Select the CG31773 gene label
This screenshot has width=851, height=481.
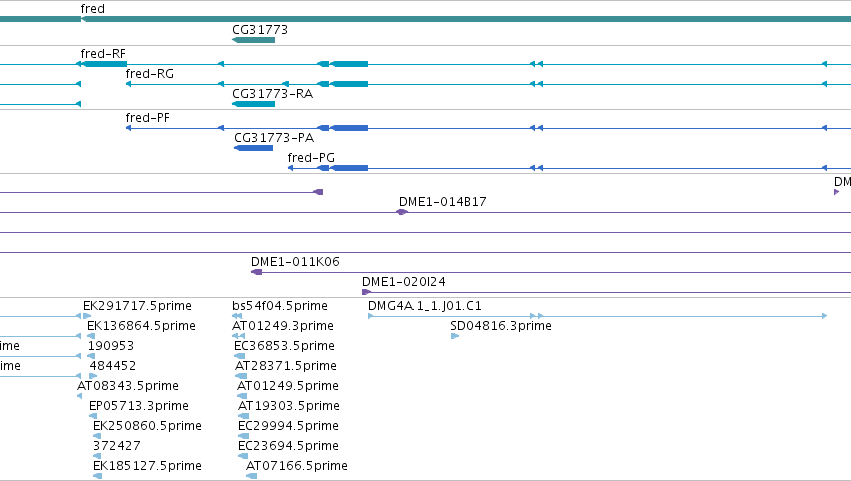point(260,30)
